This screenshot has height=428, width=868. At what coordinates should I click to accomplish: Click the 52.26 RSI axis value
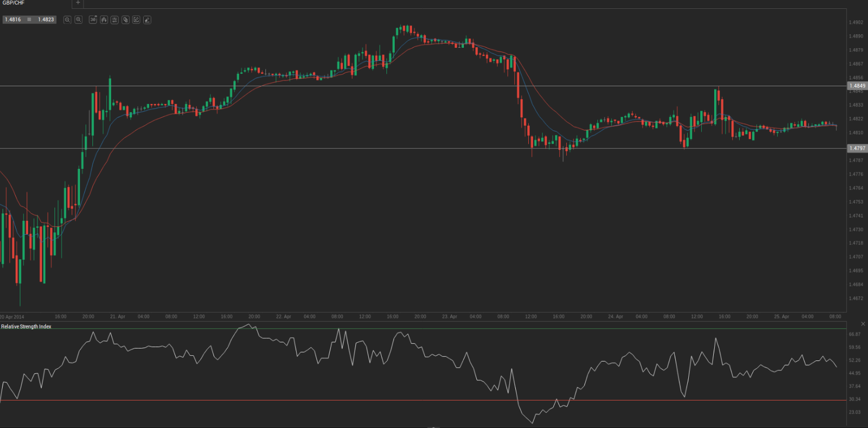pyautogui.click(x=854, y=360)
